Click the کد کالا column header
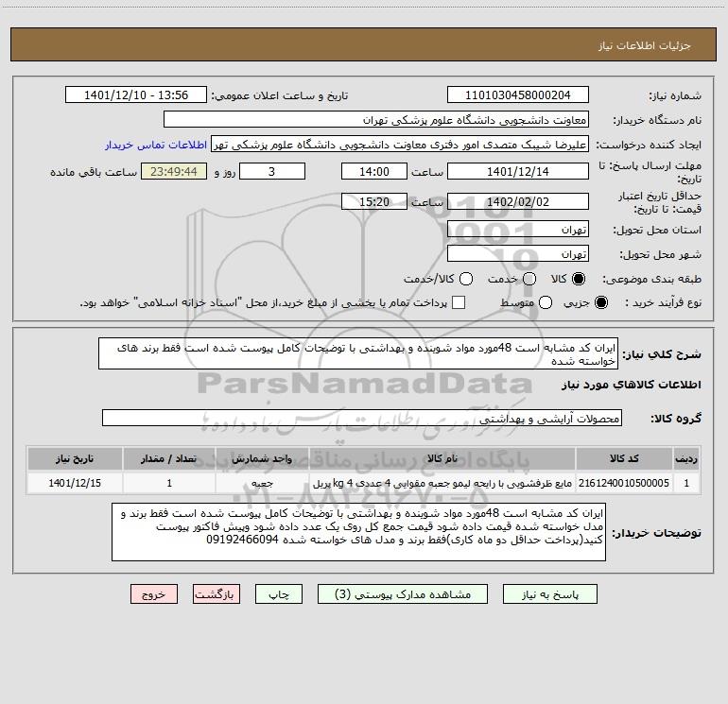The height and width of the screenshot is (704, 728). (624, 458)
